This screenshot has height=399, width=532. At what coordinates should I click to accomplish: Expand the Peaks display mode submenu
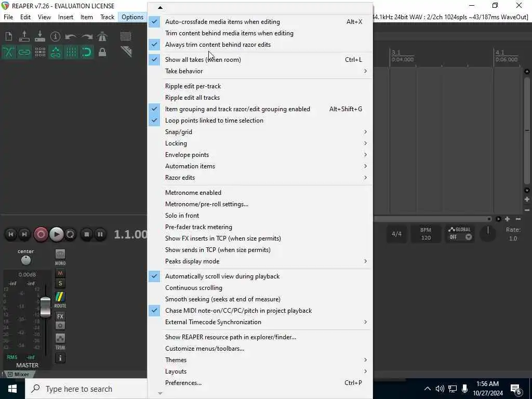point(260,262)
